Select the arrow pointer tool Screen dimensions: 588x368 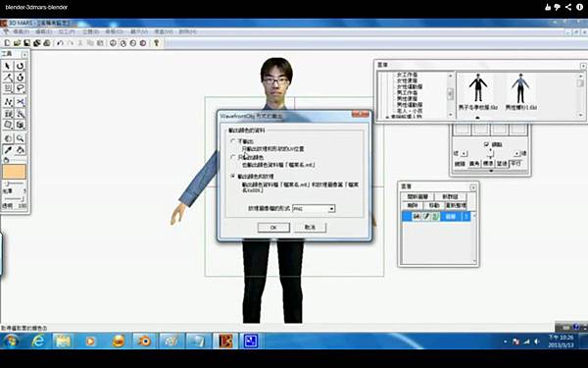pyautogui.click(x=8, y=67)
